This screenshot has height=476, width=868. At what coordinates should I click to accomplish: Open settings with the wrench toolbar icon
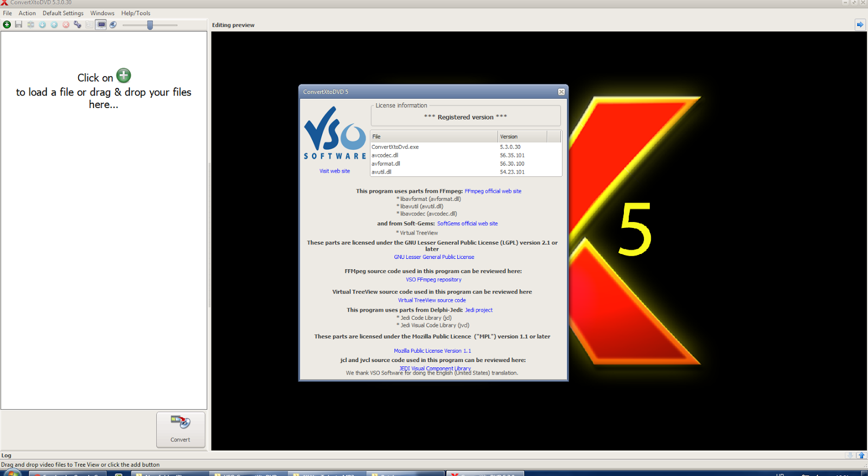[x=78, y=24]
